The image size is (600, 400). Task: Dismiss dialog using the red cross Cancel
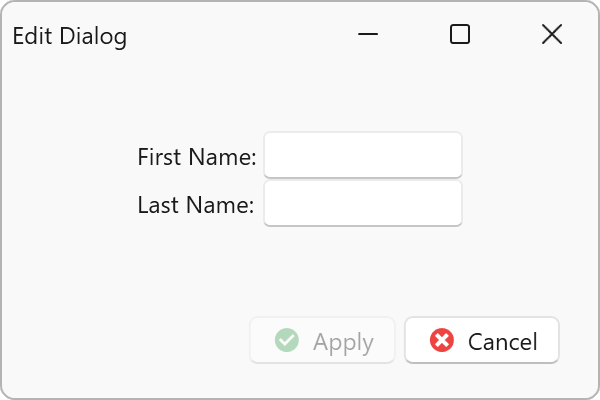[x=481, y=341]
